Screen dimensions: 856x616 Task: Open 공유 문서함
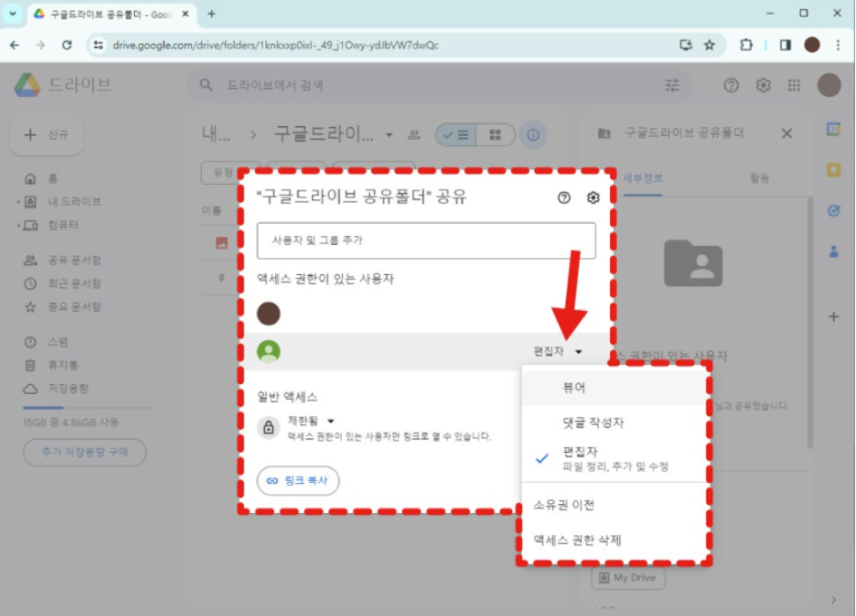point(63,260)
